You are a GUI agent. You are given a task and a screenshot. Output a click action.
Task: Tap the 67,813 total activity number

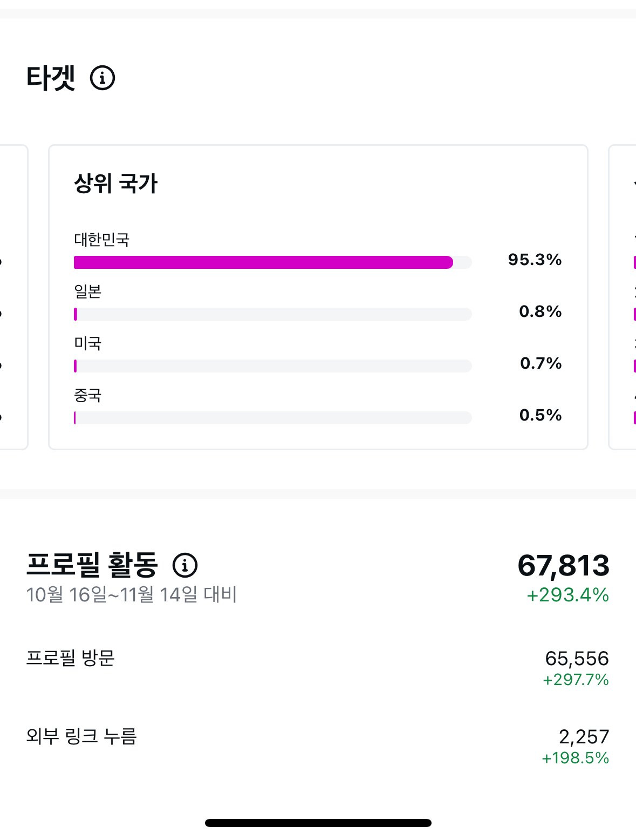click(563, 566)
